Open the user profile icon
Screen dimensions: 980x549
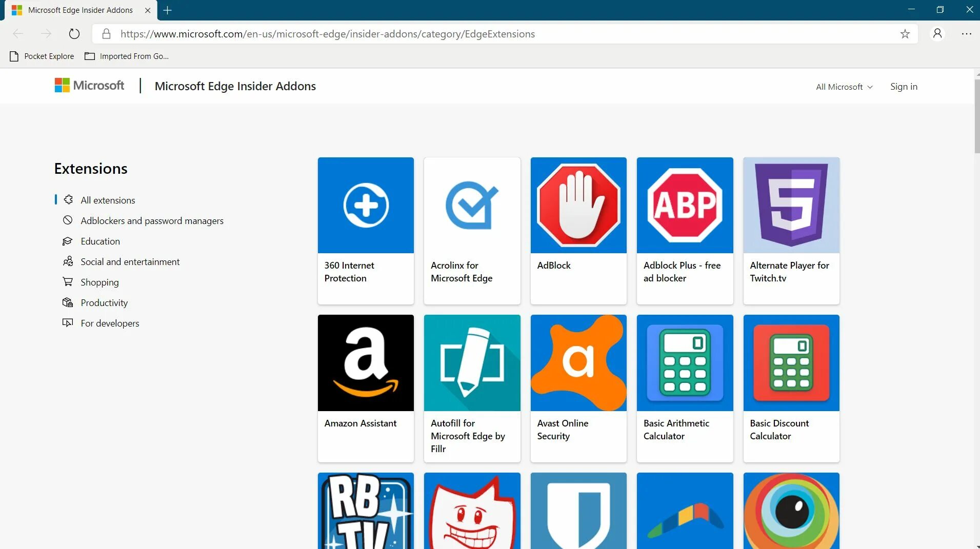point(937,34)
